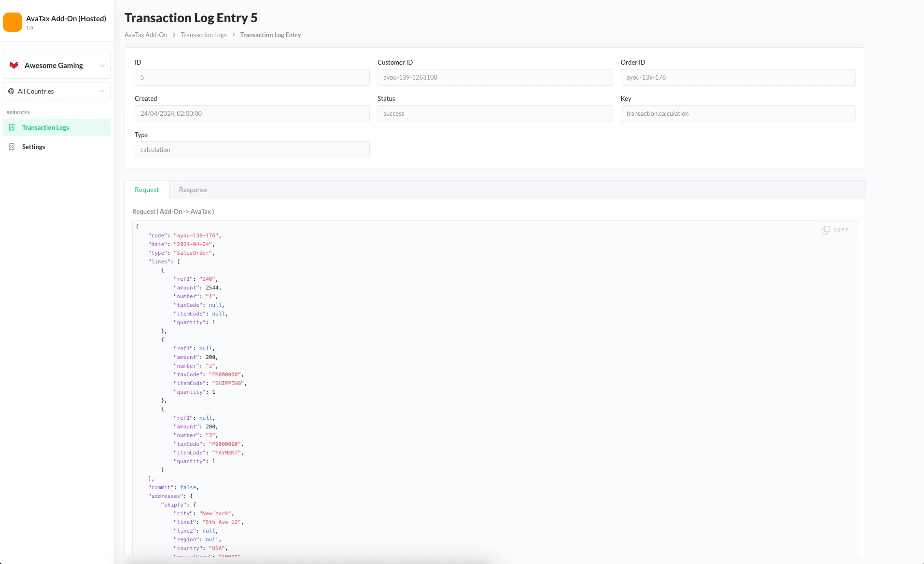
Task: Click the Order ID field
Action: click(738, 77)
